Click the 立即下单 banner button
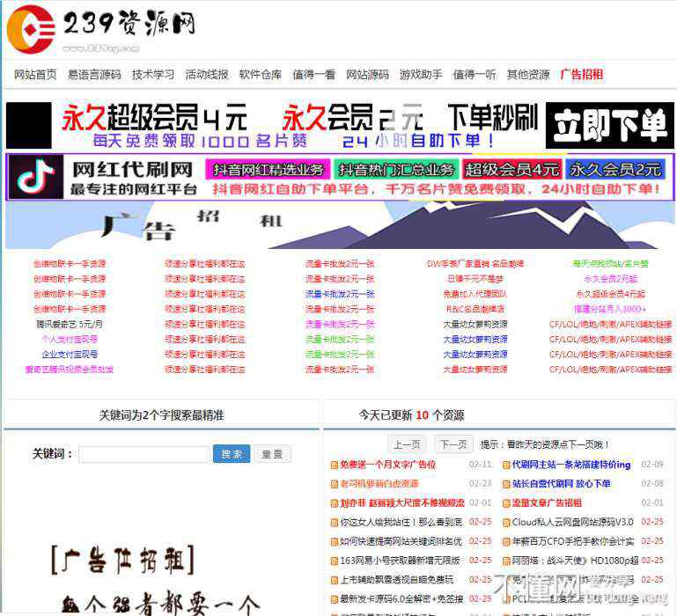 [609, 126]
